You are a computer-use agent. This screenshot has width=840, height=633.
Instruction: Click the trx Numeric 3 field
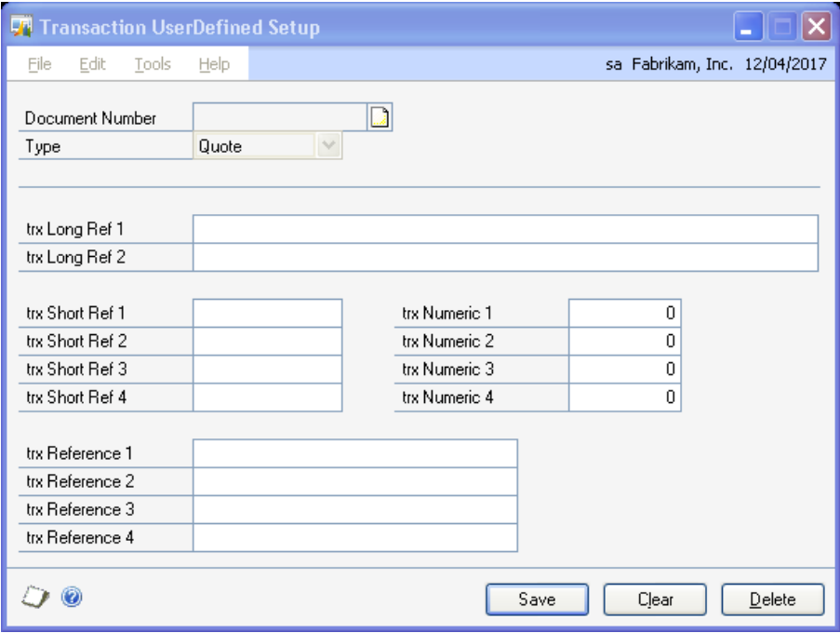point(625,369)
